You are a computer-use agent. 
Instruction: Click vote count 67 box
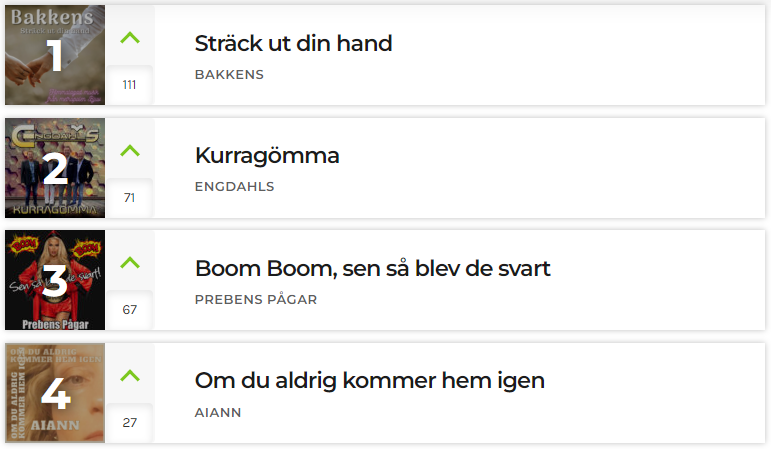(130, 310)
